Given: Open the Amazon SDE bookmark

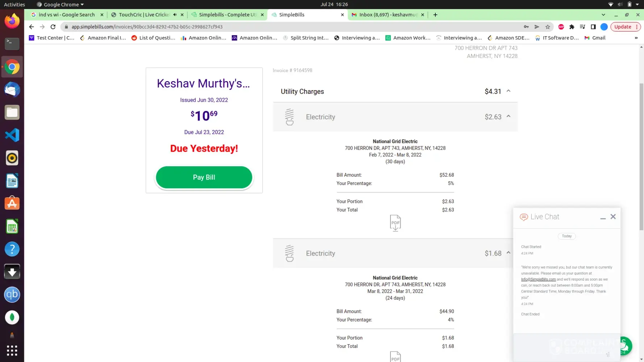Looking at the screenshot, I should point(511,38).
